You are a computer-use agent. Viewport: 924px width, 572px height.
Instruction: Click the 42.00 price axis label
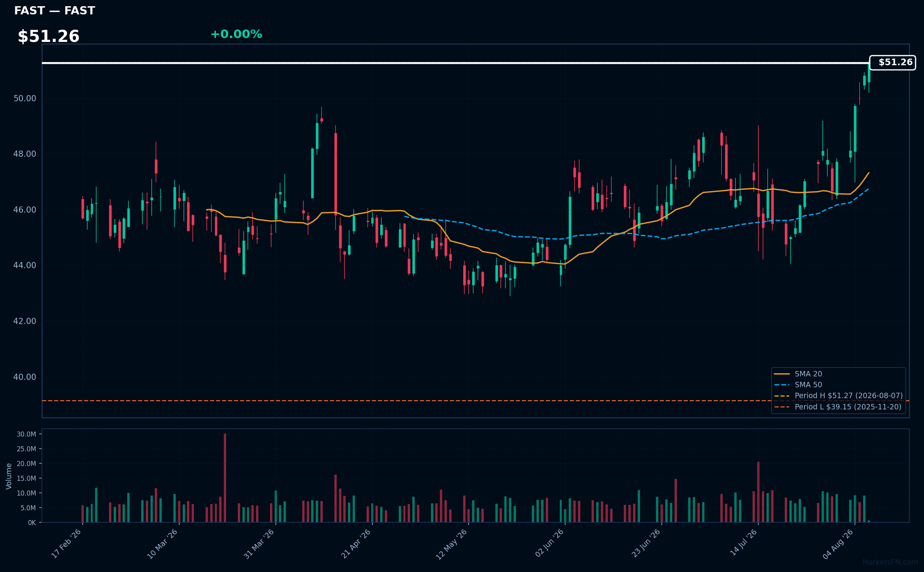tap(25, 321)
